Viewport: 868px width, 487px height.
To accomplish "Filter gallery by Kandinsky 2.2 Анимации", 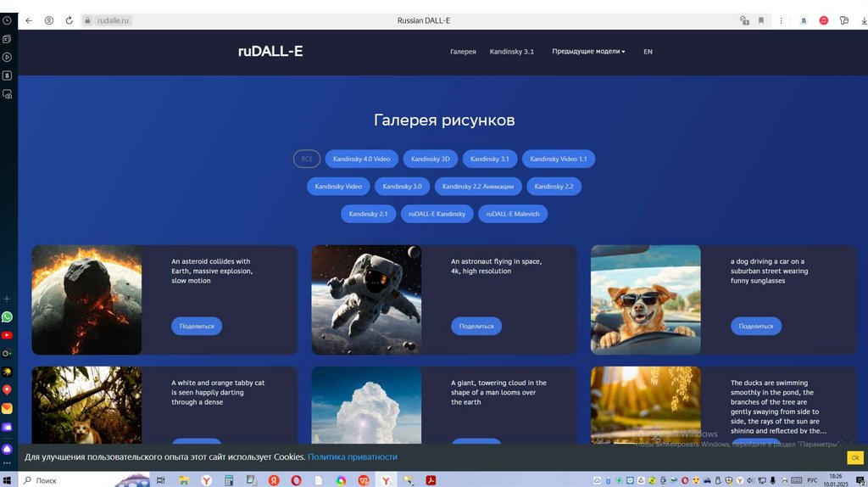I will coord(478,186).
